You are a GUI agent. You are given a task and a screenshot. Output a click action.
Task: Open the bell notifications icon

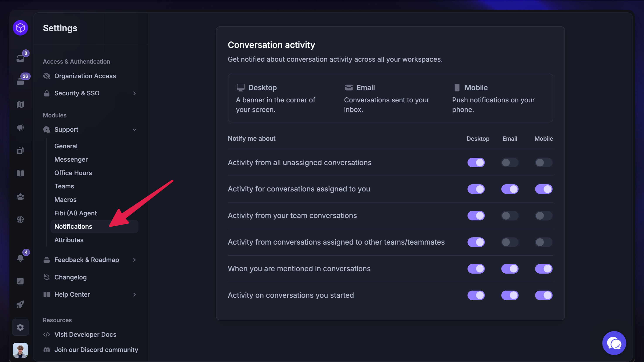(x=20, y=258)
